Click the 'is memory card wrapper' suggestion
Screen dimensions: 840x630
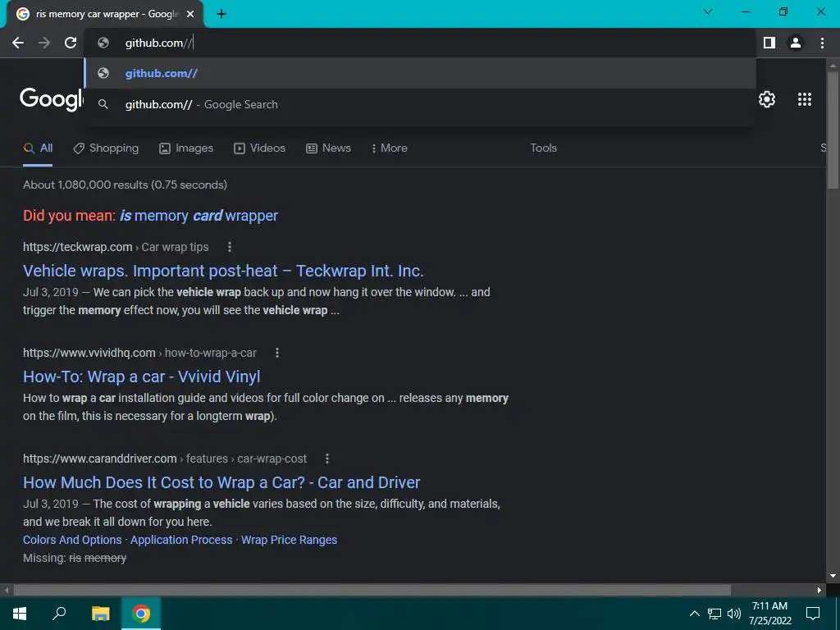(x=199, y=216)
